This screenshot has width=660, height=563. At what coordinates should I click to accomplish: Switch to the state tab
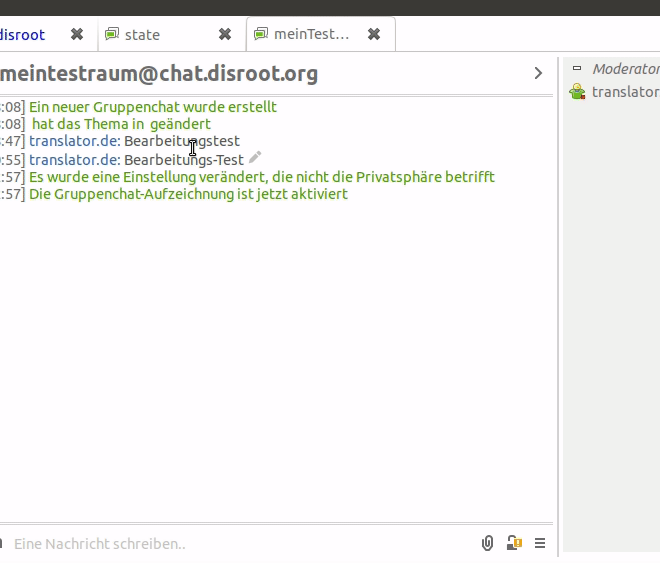(x=143, y=34)
